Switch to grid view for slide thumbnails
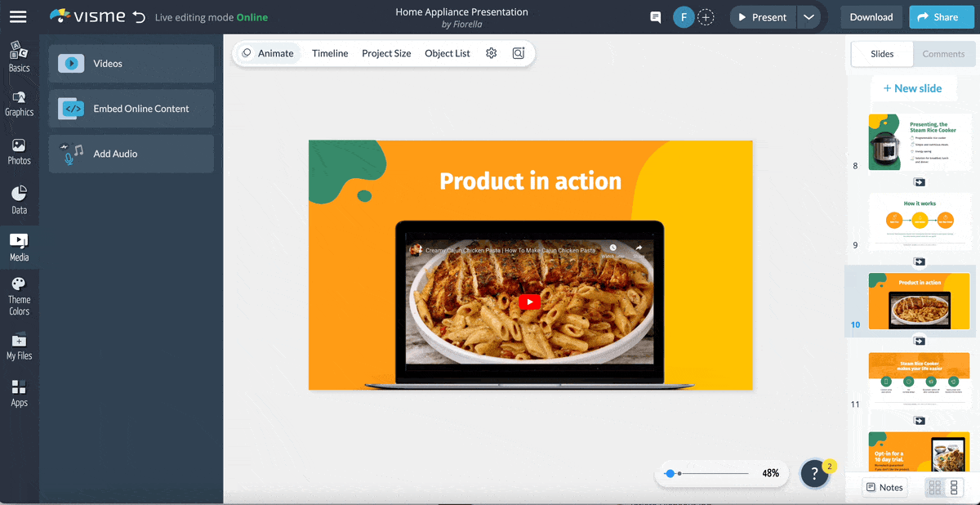Viewport: 980px width, 505px height. 933,487
